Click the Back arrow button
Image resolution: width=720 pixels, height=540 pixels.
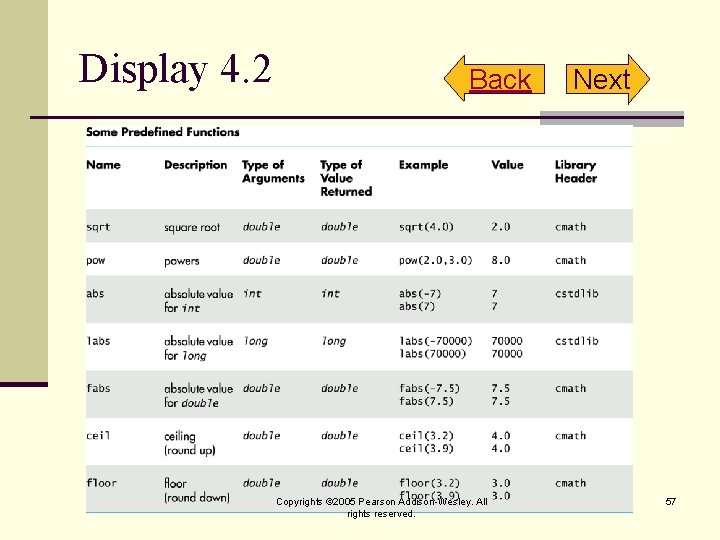[x=495, y=79]
